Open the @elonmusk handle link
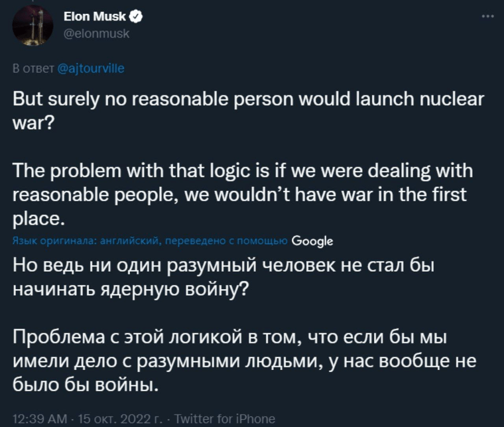 (x=96, y=34)
